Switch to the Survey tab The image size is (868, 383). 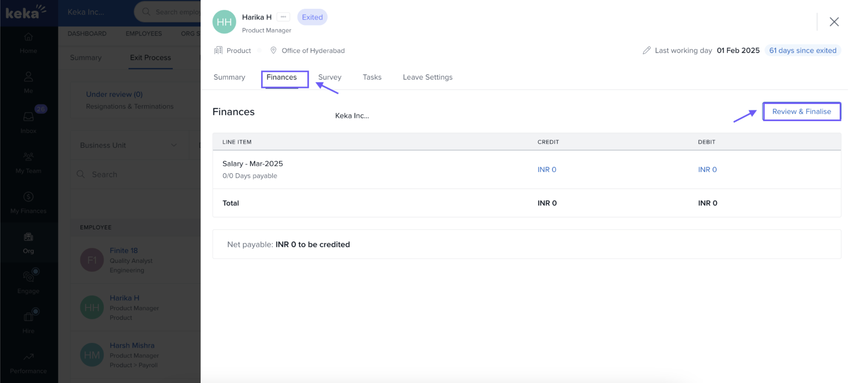pos(330,77)
